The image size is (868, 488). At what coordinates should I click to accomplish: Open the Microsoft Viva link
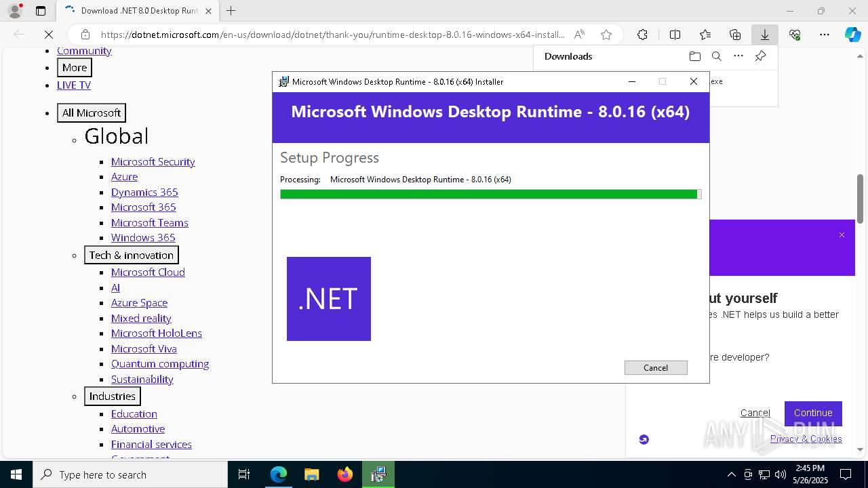tap(144, 348)
